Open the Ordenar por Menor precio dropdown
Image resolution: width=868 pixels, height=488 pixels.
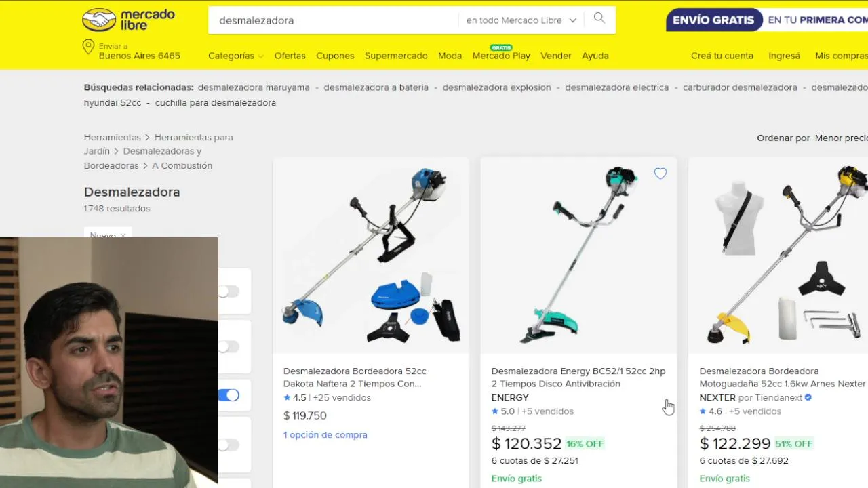click(841, 138)
